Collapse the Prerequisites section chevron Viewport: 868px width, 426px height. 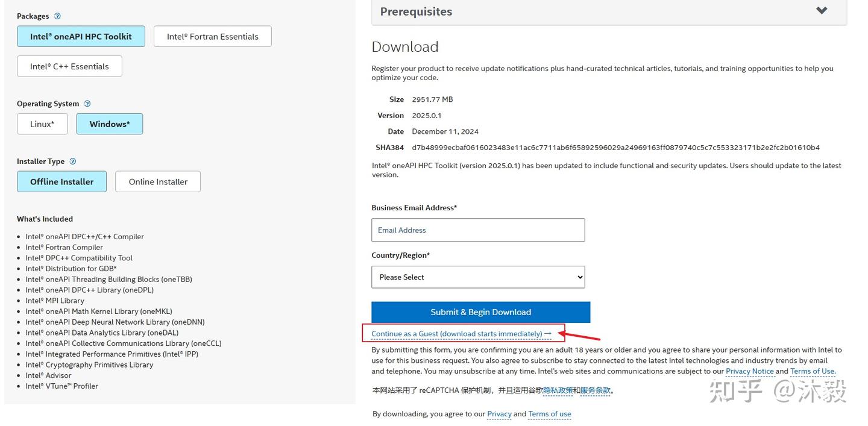coord(822,11)
